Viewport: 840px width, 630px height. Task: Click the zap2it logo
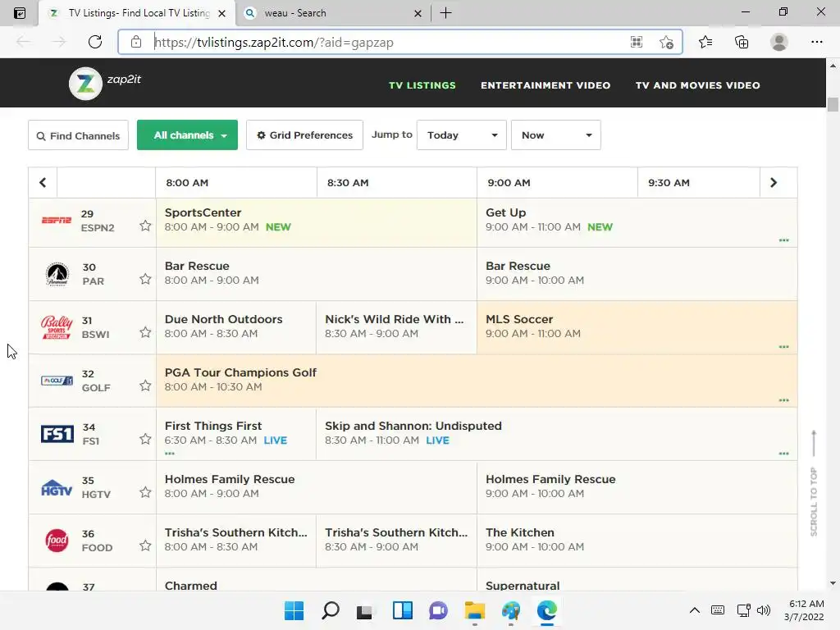pyautogui.click(x=105, y=83)
